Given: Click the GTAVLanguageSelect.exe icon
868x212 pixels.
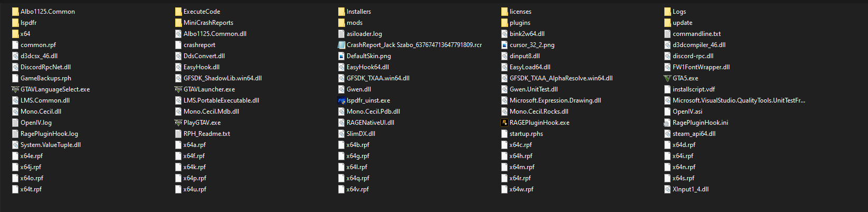Looking at the screenshot, I should pyautogui.click(x=15, y=89).
